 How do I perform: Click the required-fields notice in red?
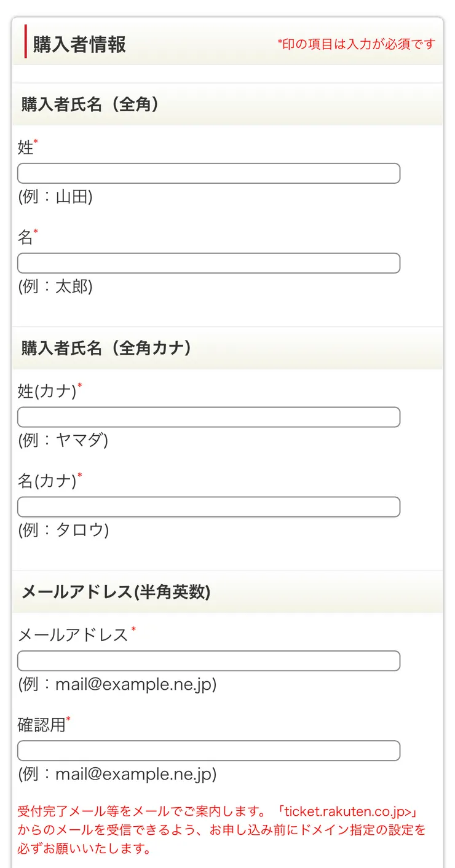point(356,44)
